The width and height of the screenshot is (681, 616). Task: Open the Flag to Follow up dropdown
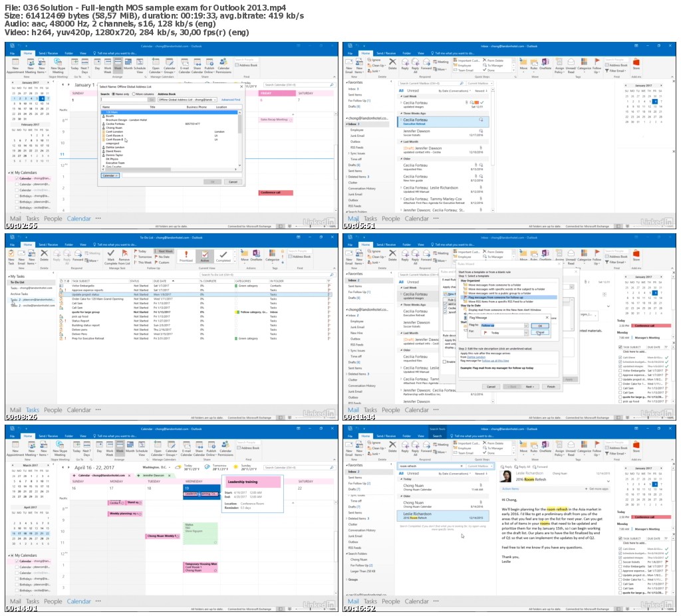coord(526,325)
